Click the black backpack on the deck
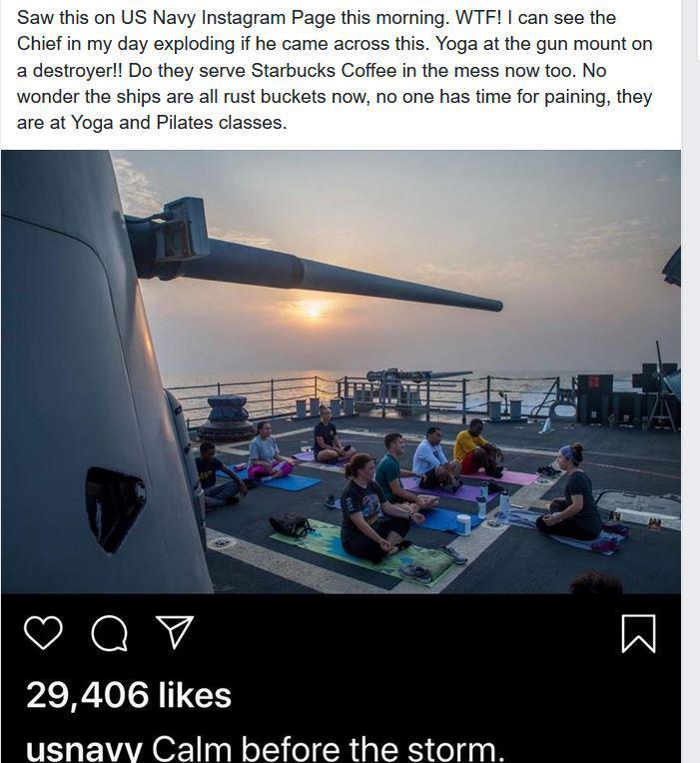The image size is (700, 763). click(x=290, y=525)
